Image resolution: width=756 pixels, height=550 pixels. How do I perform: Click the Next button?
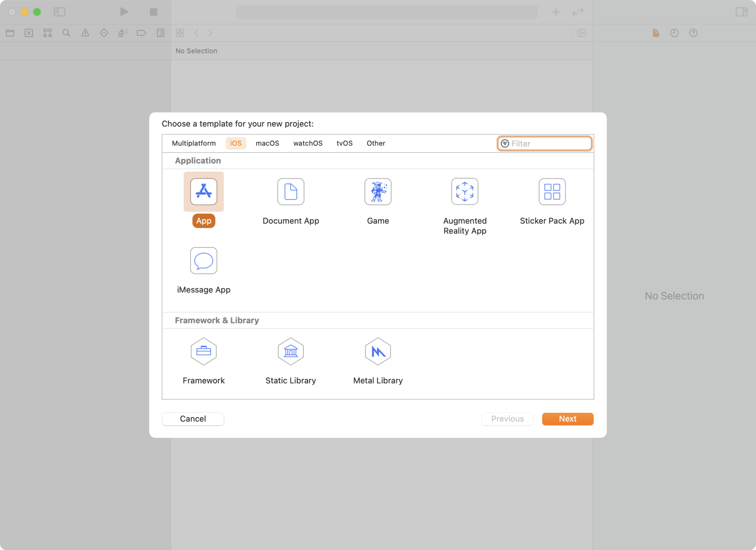[x=568, y=419]
